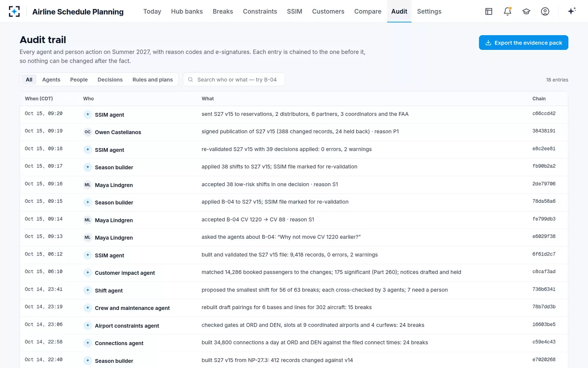Click the agent icon beside Airport constraints agent
588x368 pixels.
tap(87, 325)
